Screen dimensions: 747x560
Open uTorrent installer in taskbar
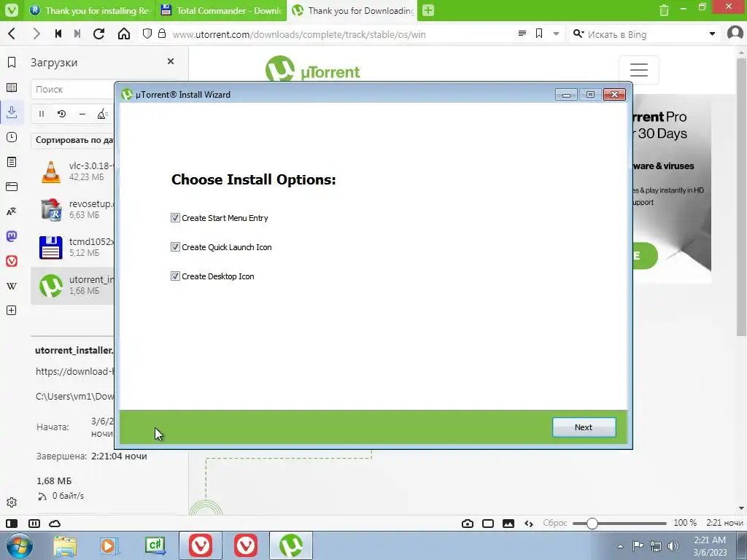tap(291, 545)
